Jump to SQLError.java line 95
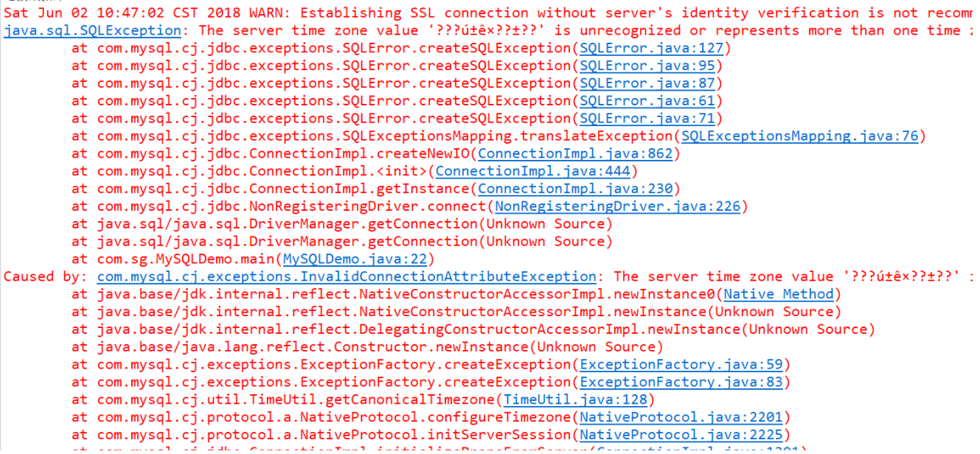980x454 pixels. [x=646, y=66]
